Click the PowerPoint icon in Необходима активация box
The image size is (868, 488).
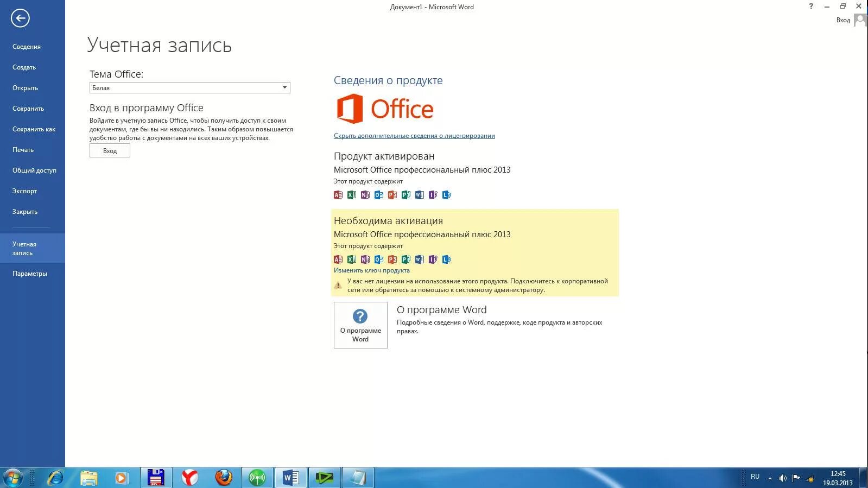[392, 259]
